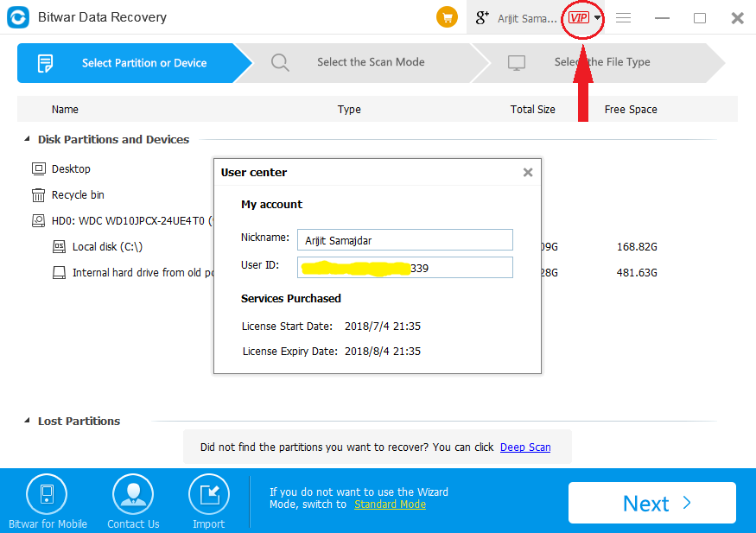Switch to Standard Mode link
Image resolution: width=756 pixels, height=533 pixels.
390,504
